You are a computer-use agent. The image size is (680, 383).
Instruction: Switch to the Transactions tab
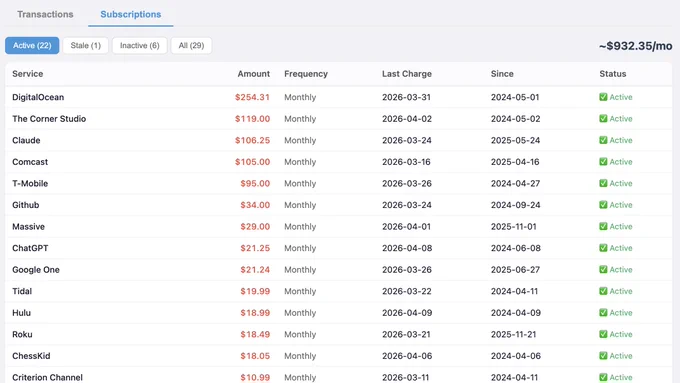[45, 14]
